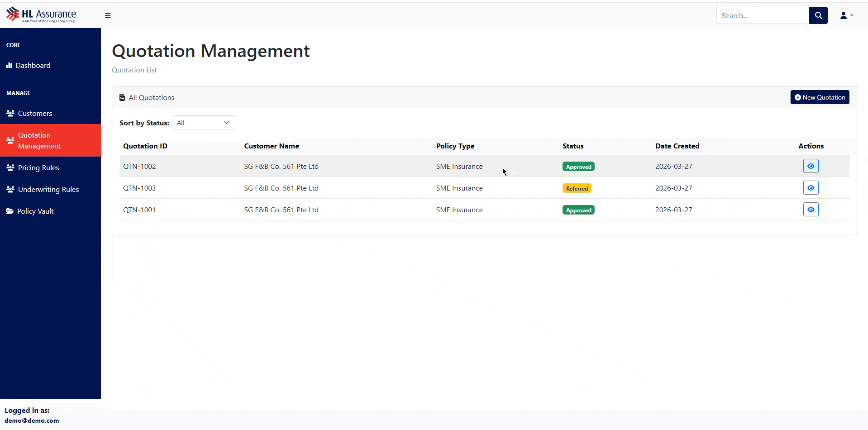Go to Customers page
The width and height of the screenshot is (868, 430).
[35, 114]
